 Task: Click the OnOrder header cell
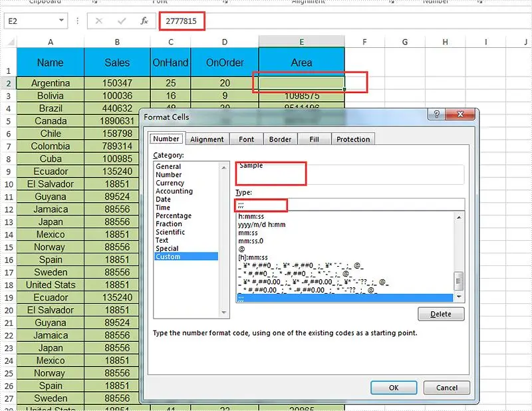225,62
